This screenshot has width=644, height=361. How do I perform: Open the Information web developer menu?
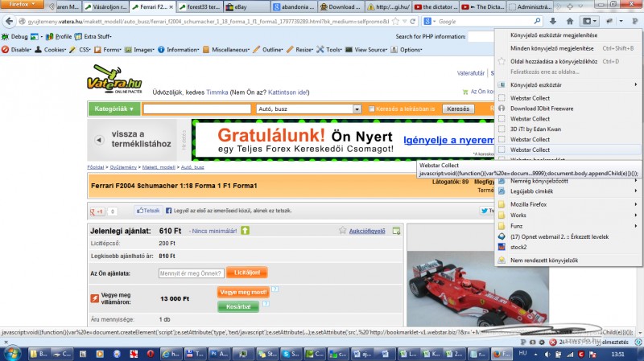point(178,50)
